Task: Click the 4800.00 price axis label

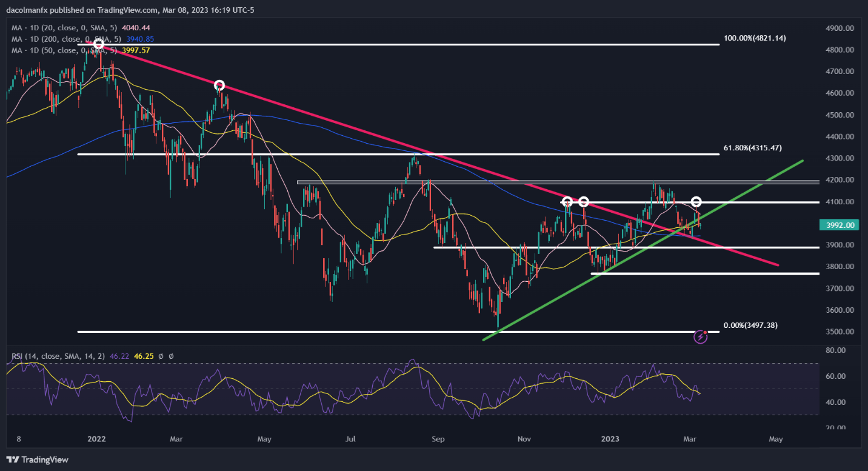Action: tap(840, 50)
